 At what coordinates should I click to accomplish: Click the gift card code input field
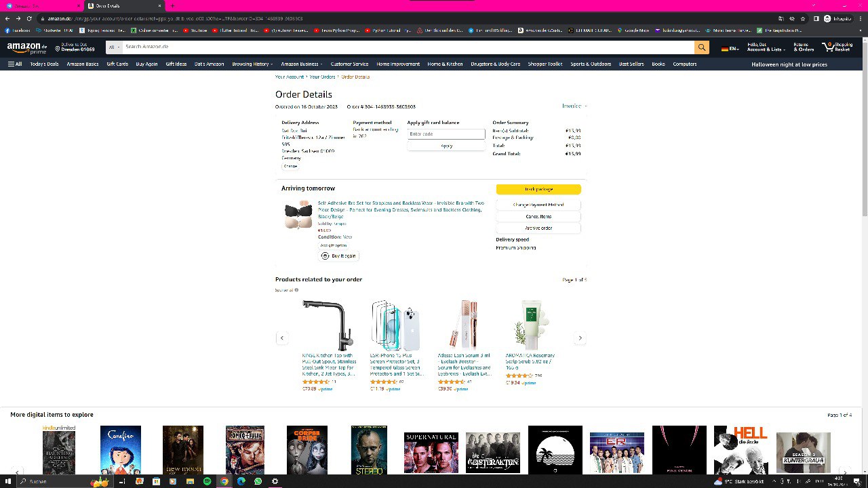pos(446,134)
